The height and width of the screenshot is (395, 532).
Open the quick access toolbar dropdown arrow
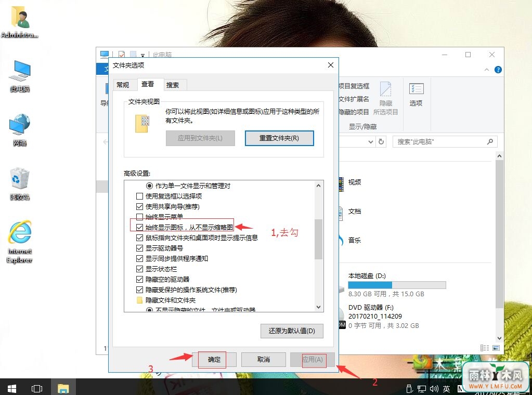click(143, 55)
